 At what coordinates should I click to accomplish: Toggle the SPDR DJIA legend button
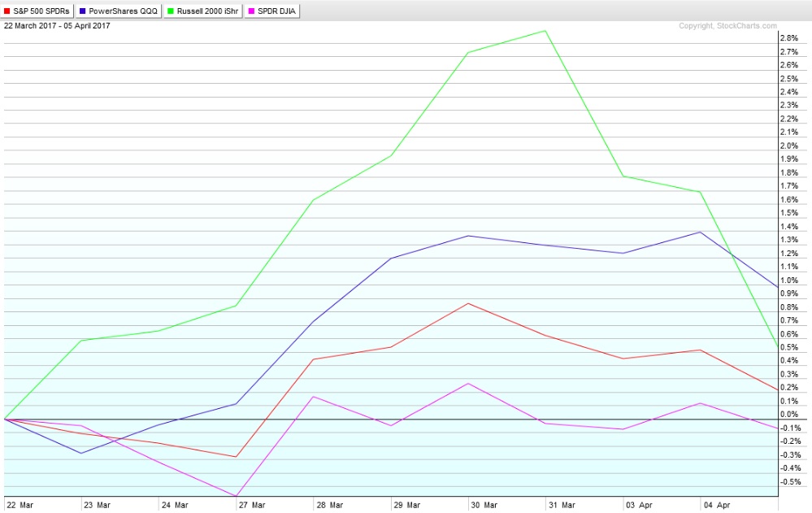(x=272, y=11)
